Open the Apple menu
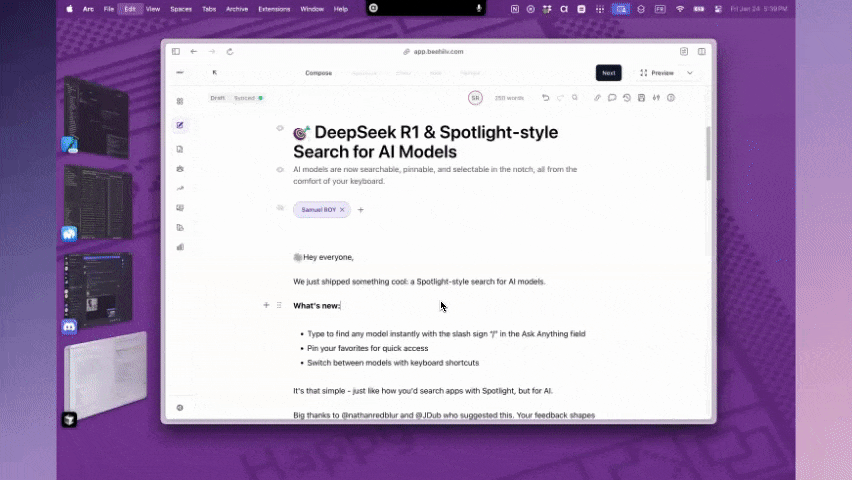The image size is (852, 480). click(x=70, y=9)
